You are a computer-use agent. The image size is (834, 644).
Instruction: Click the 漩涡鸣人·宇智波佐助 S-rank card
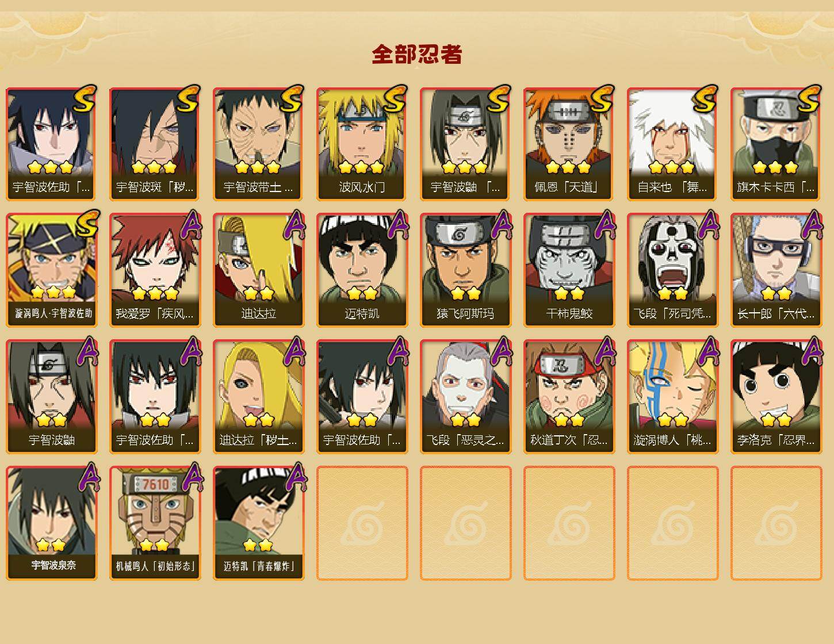51,270
